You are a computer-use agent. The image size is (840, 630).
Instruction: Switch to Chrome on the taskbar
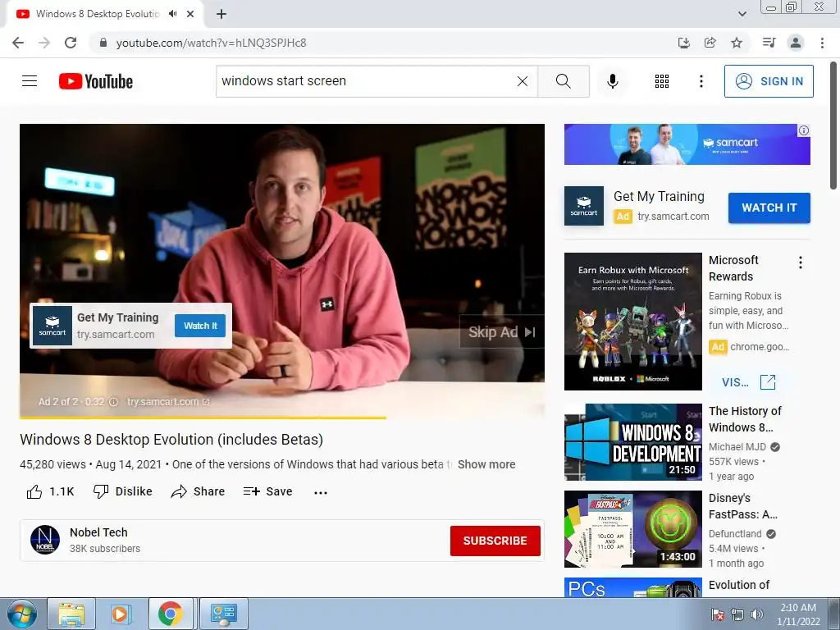(171, 614)
